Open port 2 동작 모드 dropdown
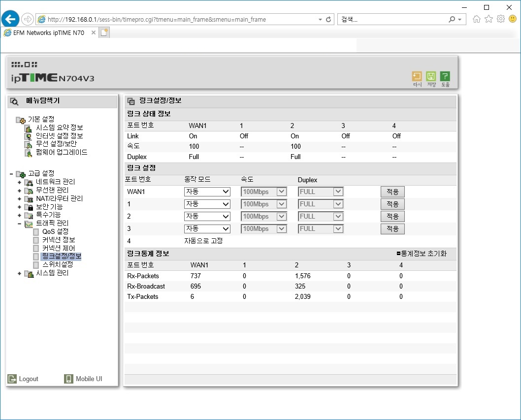The height and width of the screenshot is (420, 521). (x=207, y=216)
